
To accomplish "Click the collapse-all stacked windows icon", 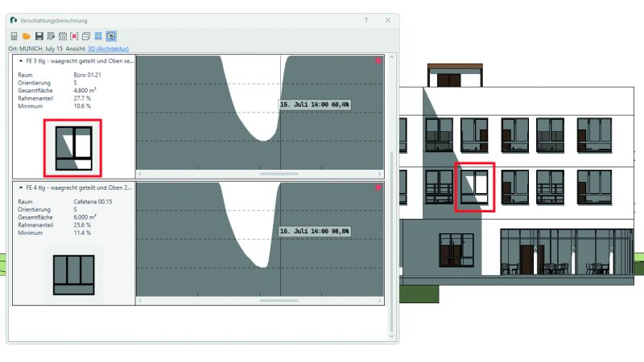I will coord(86,36).
